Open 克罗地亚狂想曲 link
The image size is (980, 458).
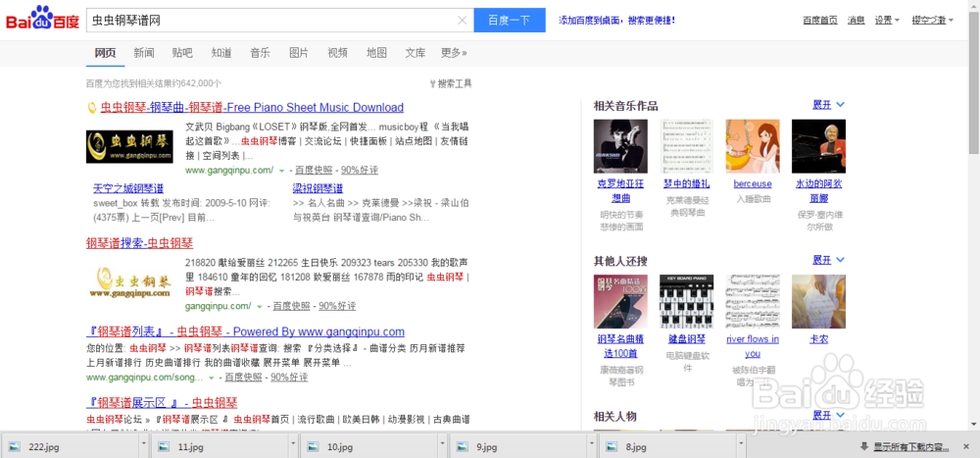[x=620, y=191]
